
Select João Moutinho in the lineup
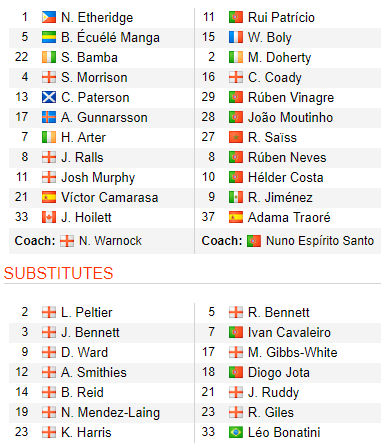pyautogui.click(x=290, y=117)
